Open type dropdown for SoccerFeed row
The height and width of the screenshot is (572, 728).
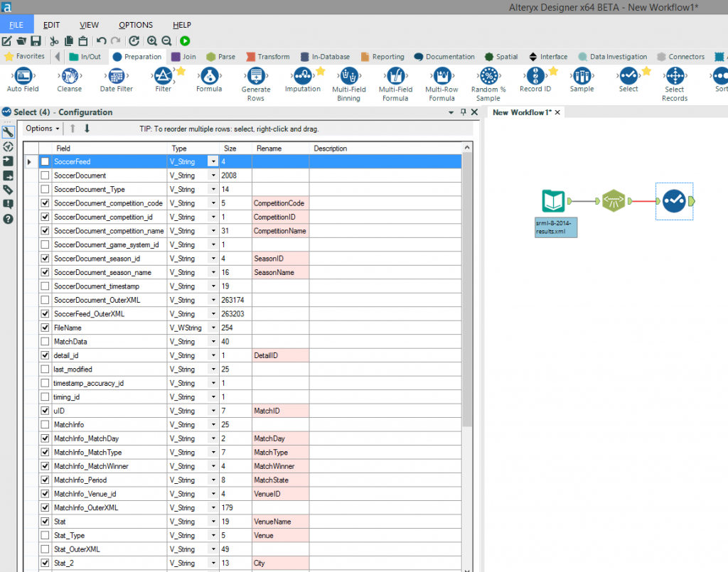pyautogui.click(x=213, y=161)
